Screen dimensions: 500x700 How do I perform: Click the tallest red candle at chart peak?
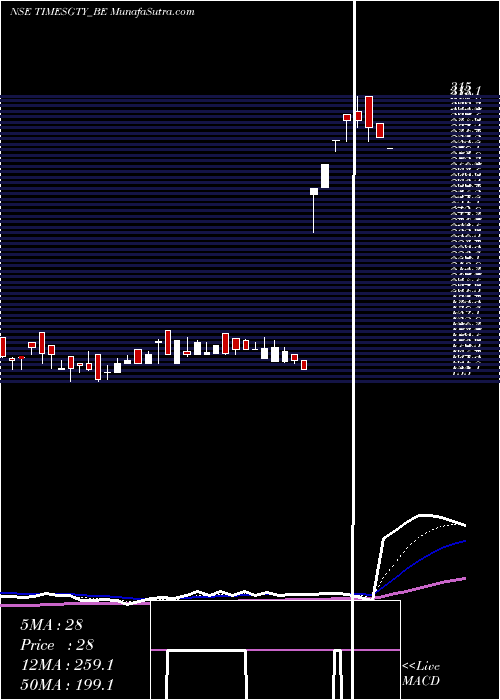pyautogui.click(x=369, y=112)
